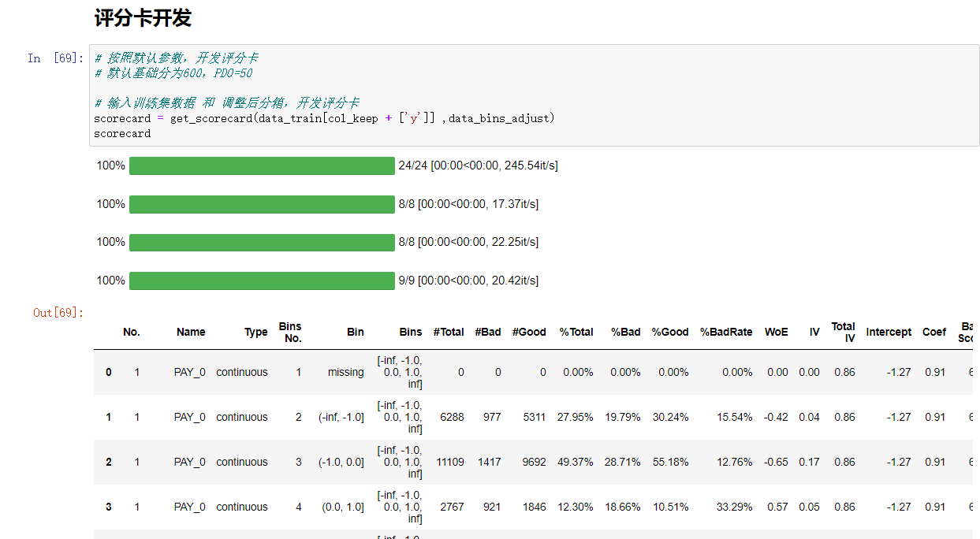Click the In [69] prompt label

(50, 58)
